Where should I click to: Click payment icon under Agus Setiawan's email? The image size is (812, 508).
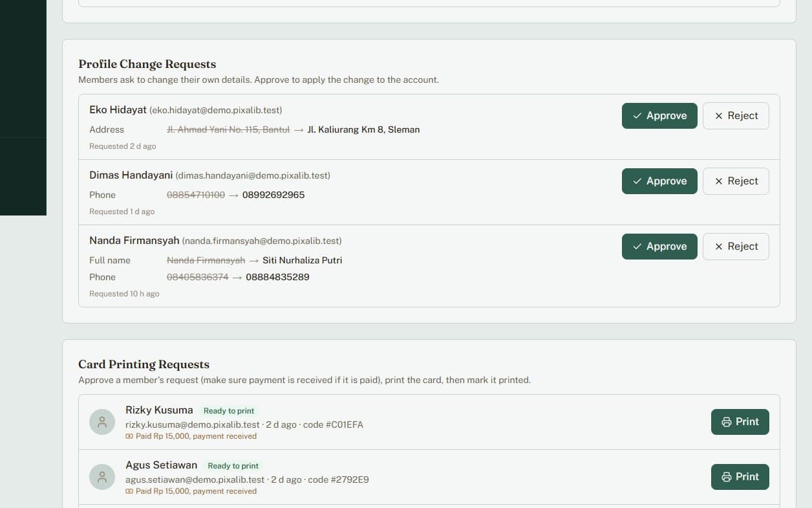click(x=129, y=492)
